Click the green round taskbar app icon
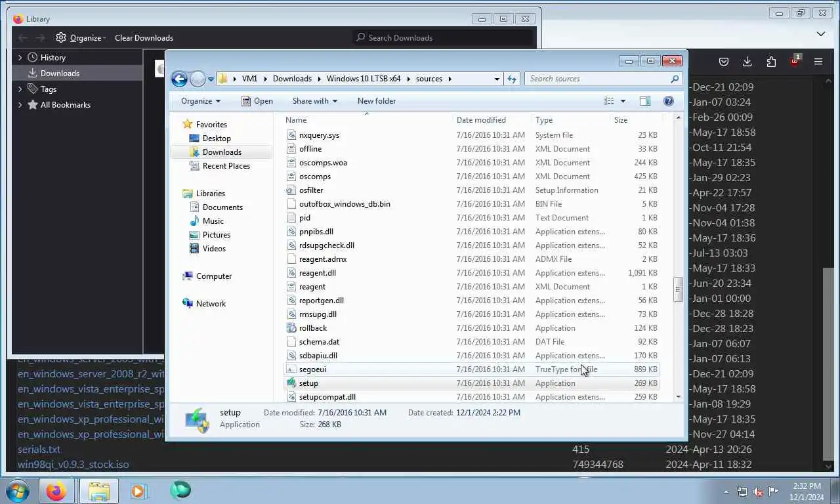The width and height of the screenshot is (840, 504). coord(180,491)
